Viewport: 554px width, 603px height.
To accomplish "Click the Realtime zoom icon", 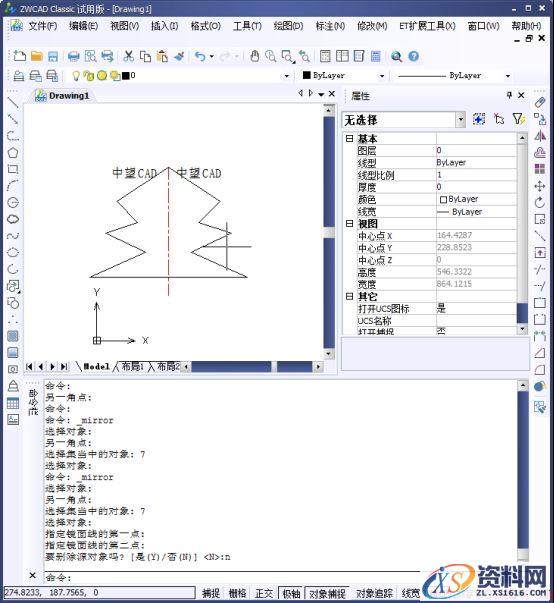I will point(271,57).
